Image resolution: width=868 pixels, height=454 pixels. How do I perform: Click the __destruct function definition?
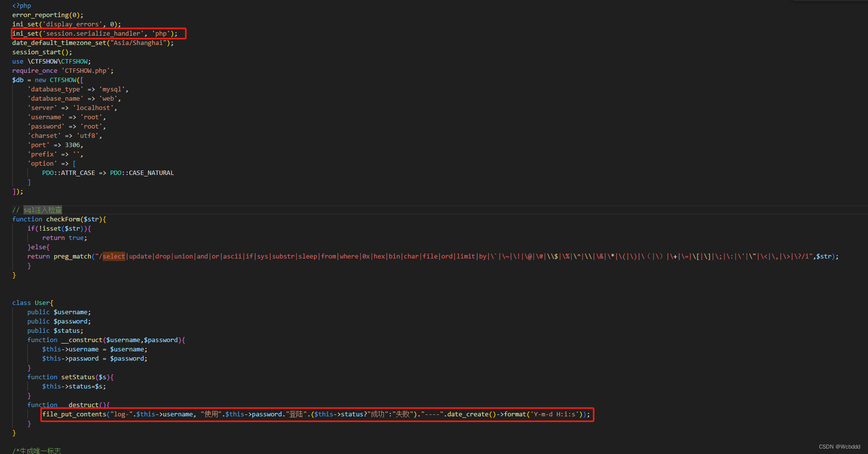(x=68, y=405)
